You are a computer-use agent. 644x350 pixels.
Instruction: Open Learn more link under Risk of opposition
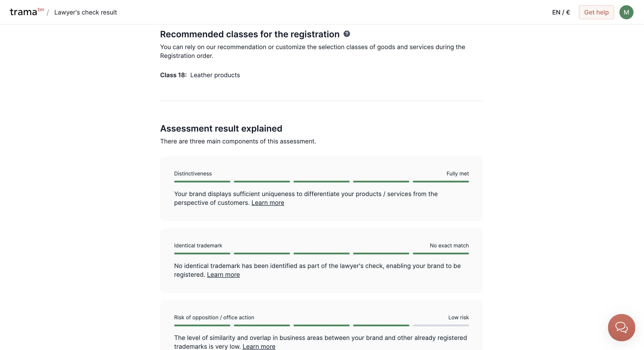pyautogui.click(x=259, y=346)
